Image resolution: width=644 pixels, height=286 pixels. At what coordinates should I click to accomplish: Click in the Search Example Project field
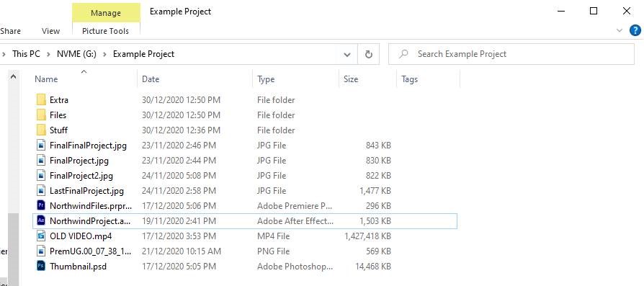511,54
